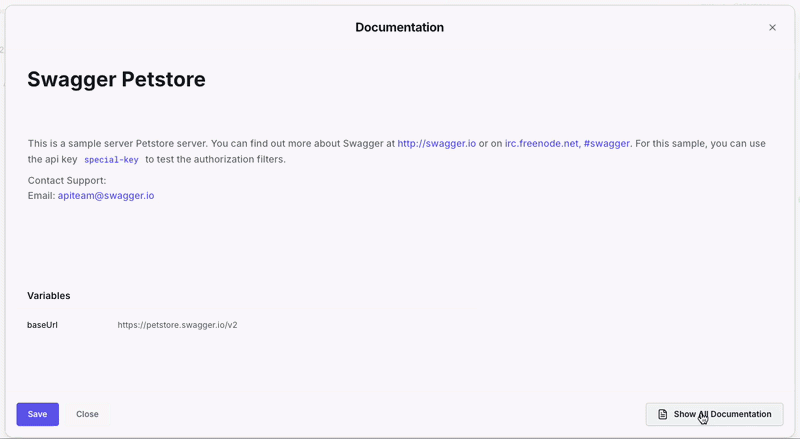Click the apiteam@swagger.io email link

106,196
